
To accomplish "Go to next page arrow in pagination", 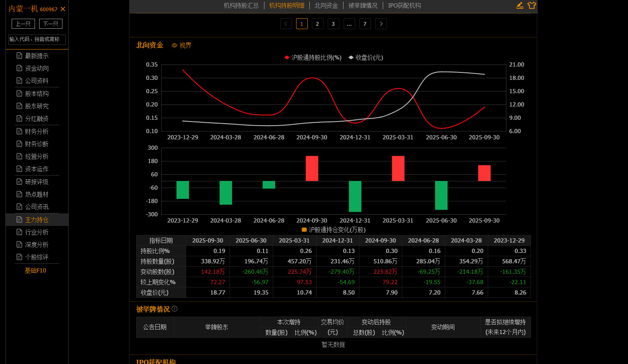I will 381,24.
